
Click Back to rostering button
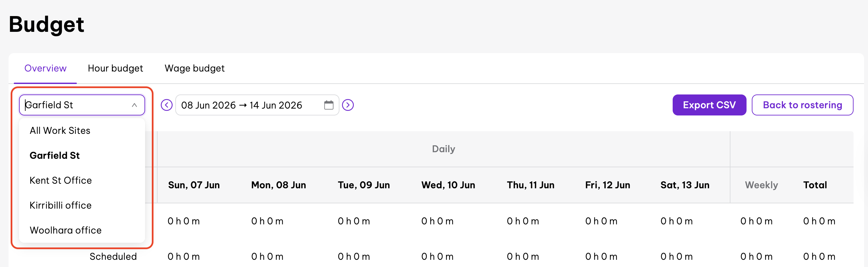click(x=802, y=105)
